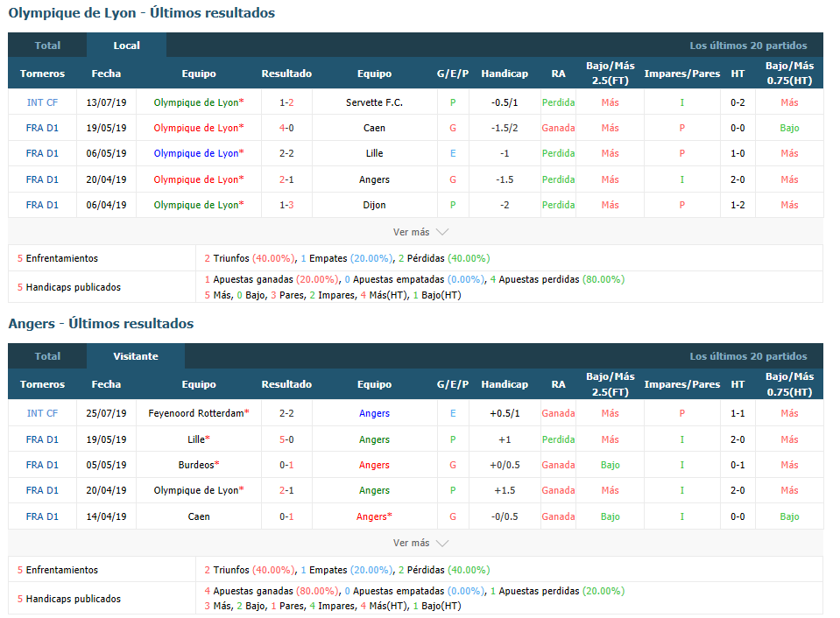The height and width of the screenshot is (618, 840).
Task: Click handicap value +0.5/1
Action: click(x=505, y=413)
